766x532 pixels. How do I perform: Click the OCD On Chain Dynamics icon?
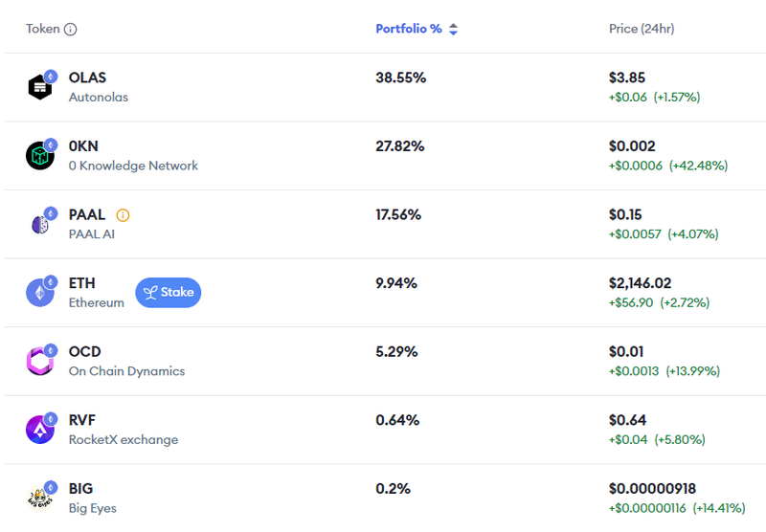pos(40,361)
